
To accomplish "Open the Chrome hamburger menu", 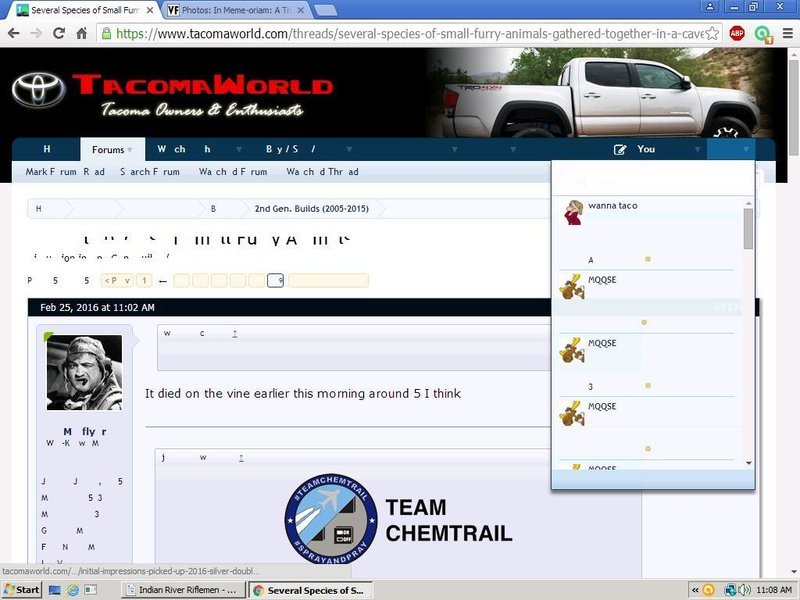I will pyautogui.click(x=788, y=34).
